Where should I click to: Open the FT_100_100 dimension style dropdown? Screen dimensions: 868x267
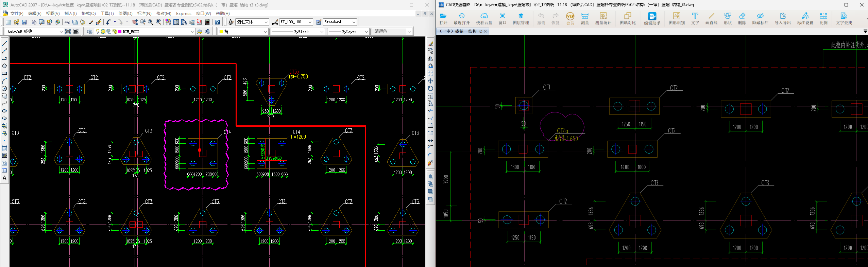coord(310,22)
